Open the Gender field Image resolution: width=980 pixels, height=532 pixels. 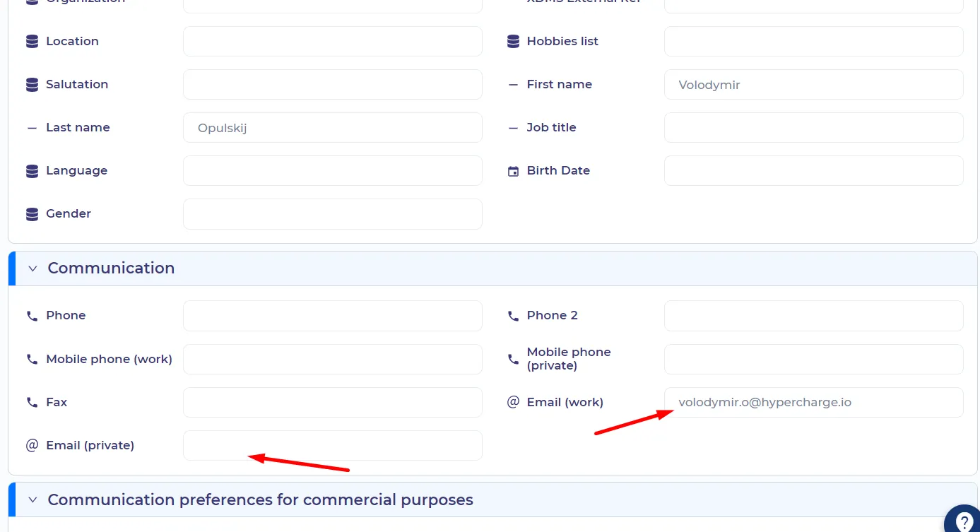click(x=333, y=214)
